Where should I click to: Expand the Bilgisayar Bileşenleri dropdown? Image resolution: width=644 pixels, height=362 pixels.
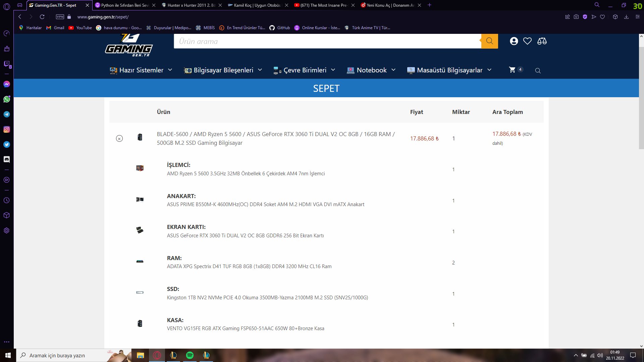coord(223,70)
